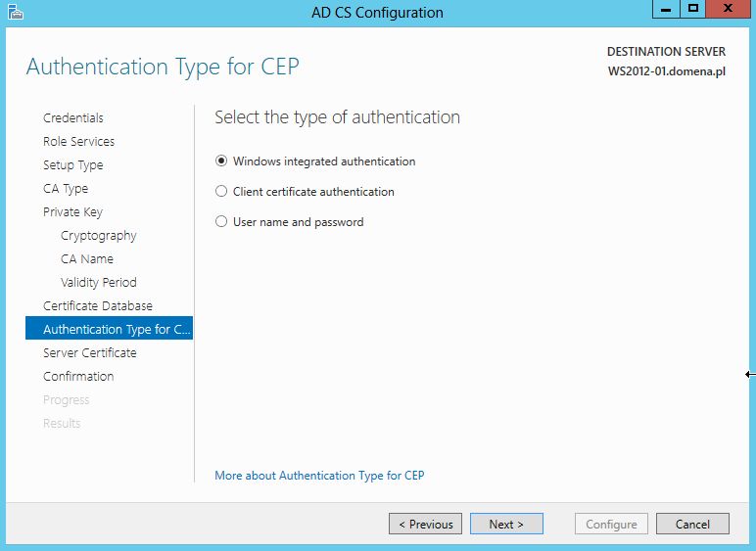Screen dimensions: 756x551
Task: Open the Credentials step
Action: (73, 118)
